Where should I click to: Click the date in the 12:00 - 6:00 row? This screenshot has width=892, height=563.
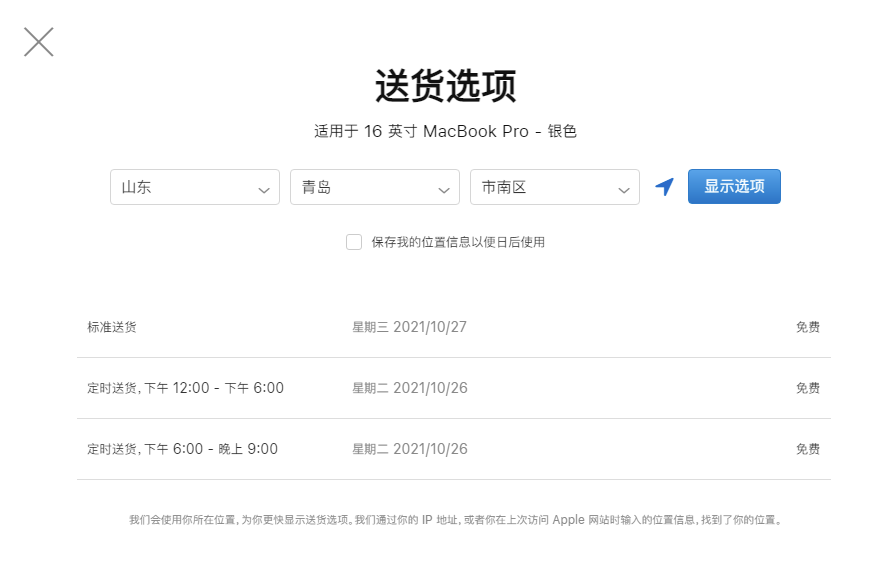pos(410,388)
